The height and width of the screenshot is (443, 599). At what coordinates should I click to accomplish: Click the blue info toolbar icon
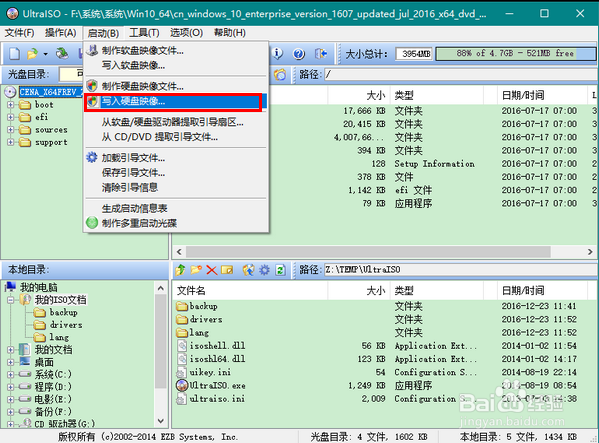(278, 54)
